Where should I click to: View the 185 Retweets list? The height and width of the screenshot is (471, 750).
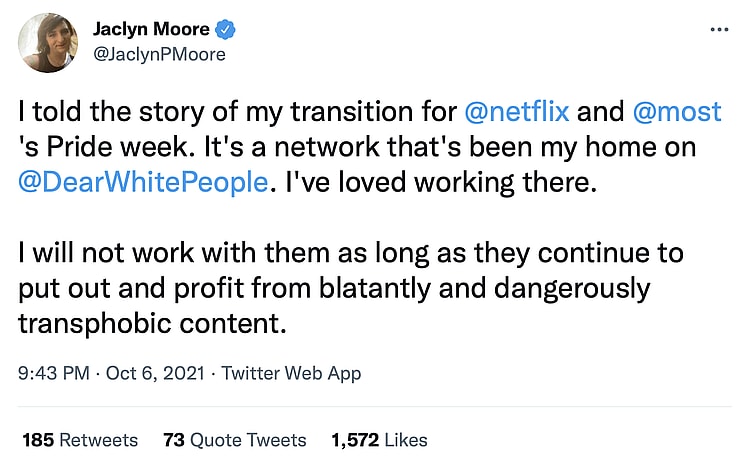pos(79,439)
